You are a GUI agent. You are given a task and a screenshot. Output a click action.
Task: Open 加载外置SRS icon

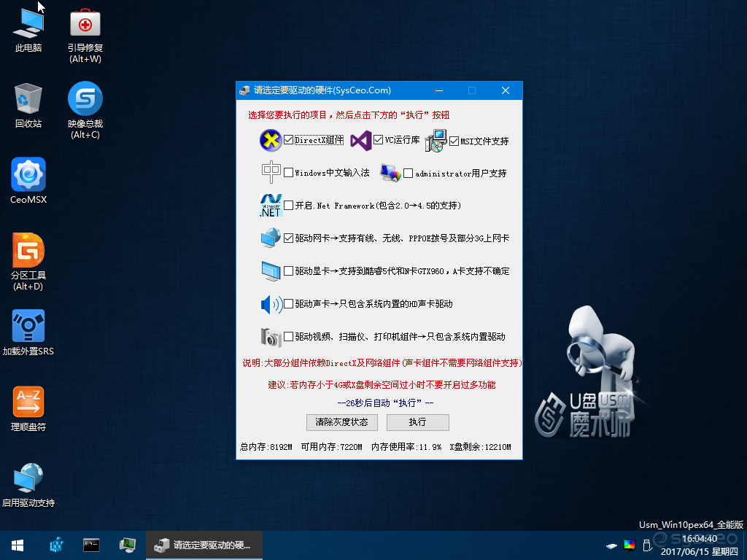(x=28, y=332)
